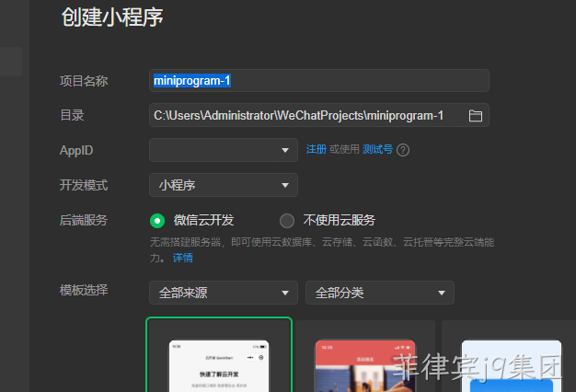
Task: Click the 创建小程序 heading text
Action: (x=112, y=17)
